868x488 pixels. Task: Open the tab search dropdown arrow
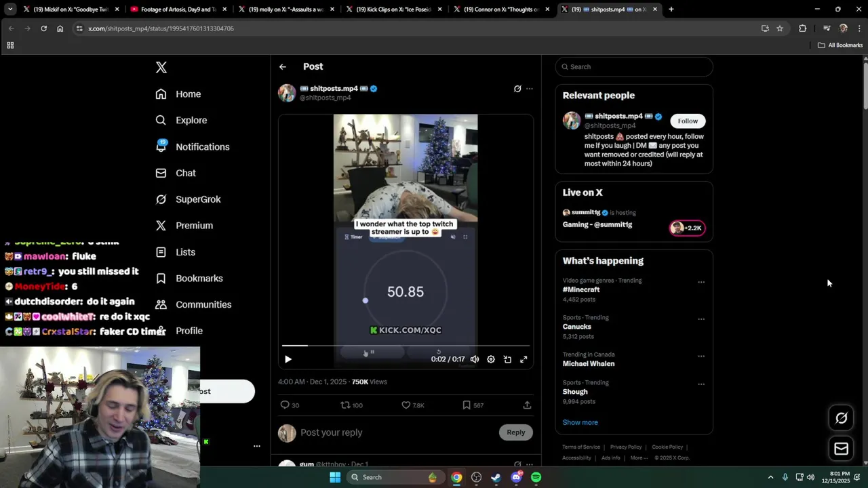(9, 9)
